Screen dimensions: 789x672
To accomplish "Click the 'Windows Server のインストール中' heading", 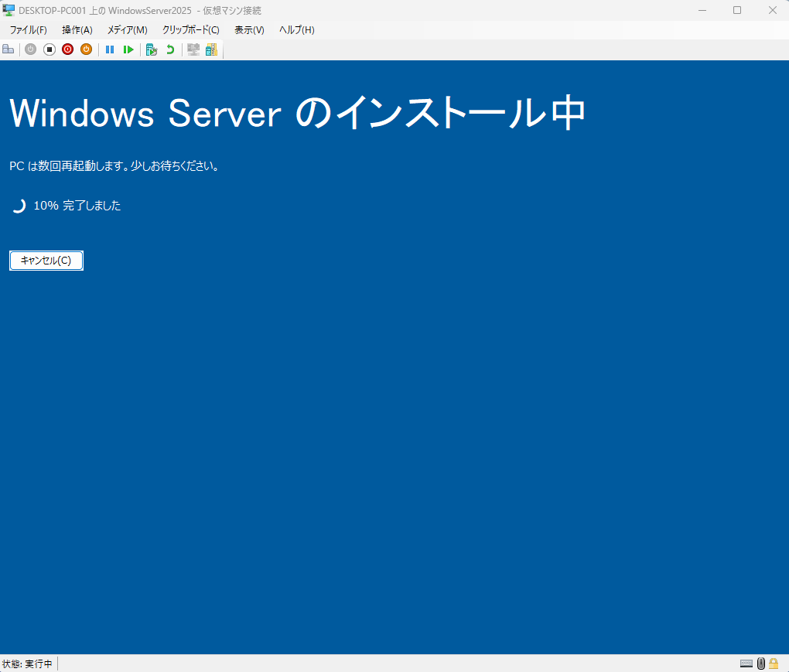I will [x=297, y=113].
